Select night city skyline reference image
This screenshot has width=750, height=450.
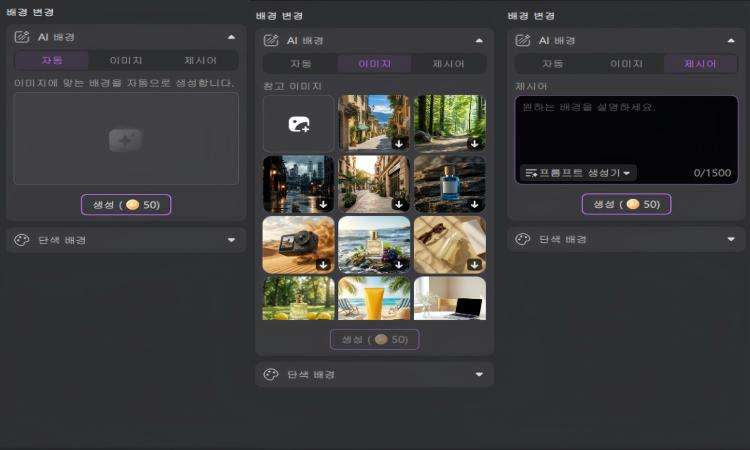point(298,184)
